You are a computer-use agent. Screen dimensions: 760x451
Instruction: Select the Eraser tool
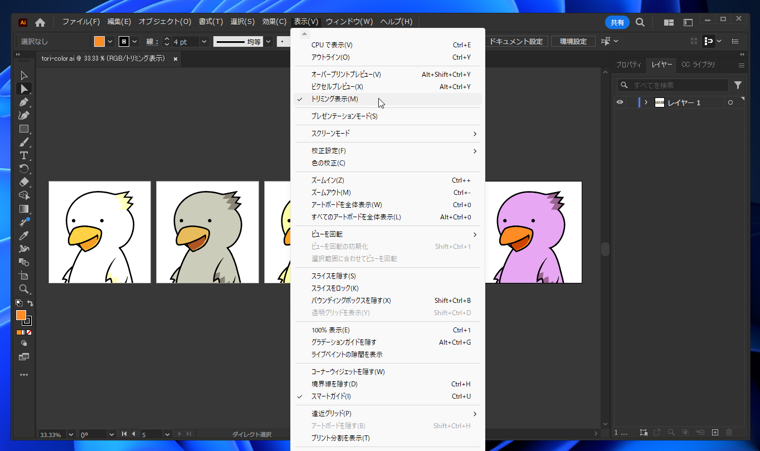(x=24, y=182)
